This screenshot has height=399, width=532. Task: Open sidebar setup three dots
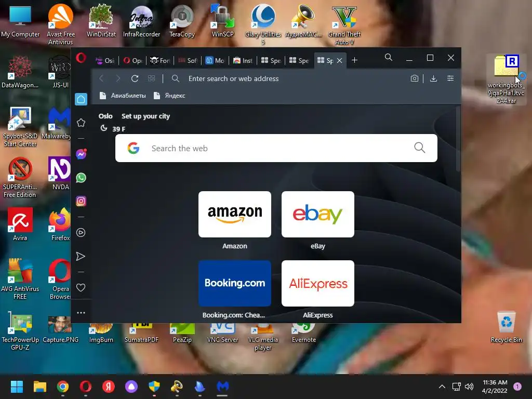[x=81, y=312]
